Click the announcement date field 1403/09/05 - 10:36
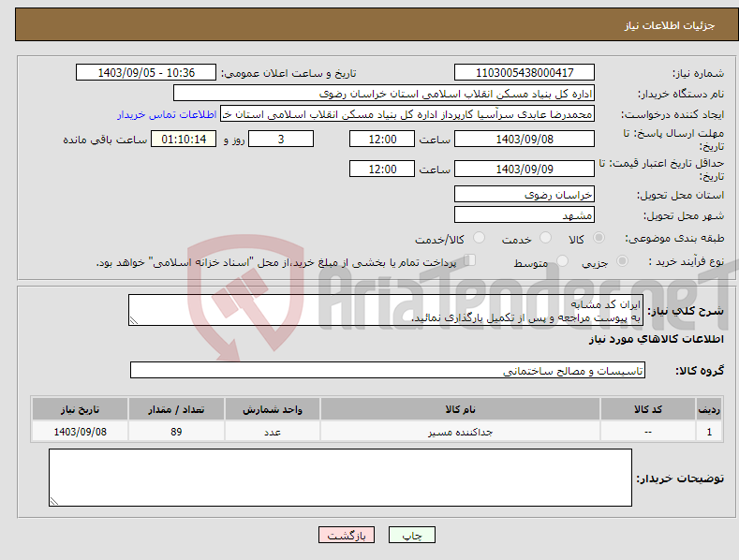The height and width of the screenshot is (560, 739). pyautogui.click(x=146, y=73)
